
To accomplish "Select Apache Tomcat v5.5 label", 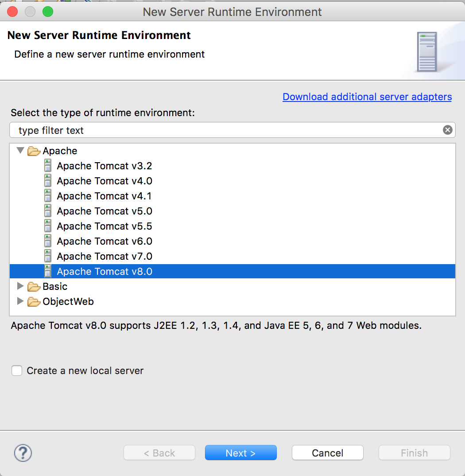I will [x=105, y=226].
